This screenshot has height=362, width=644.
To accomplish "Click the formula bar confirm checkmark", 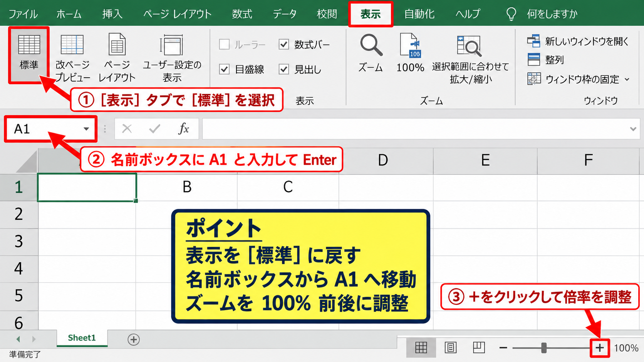I will (154, 128).
